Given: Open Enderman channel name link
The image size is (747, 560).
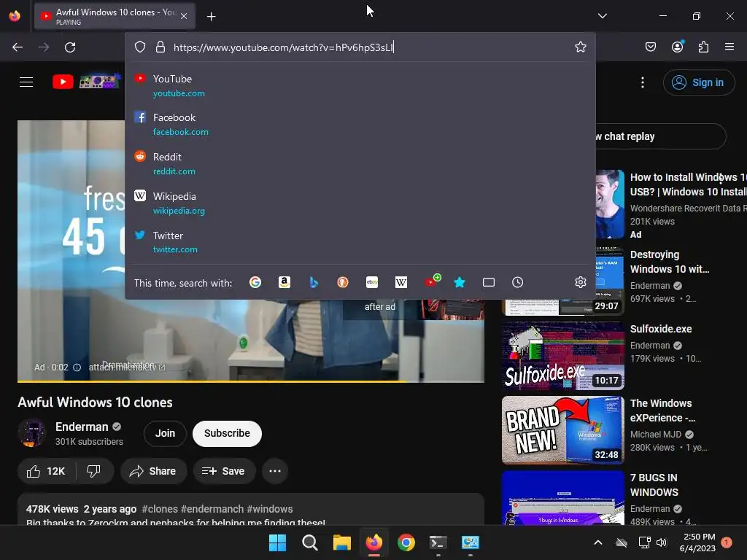Looking at the screenshot, I should 82,427.
